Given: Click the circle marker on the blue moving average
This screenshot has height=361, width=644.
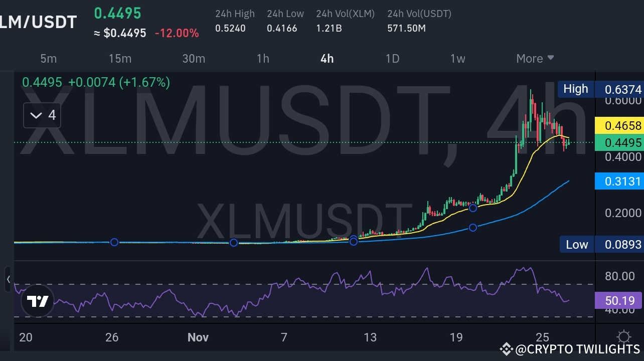Looking at the screenshot, I should tap(472, 227).
